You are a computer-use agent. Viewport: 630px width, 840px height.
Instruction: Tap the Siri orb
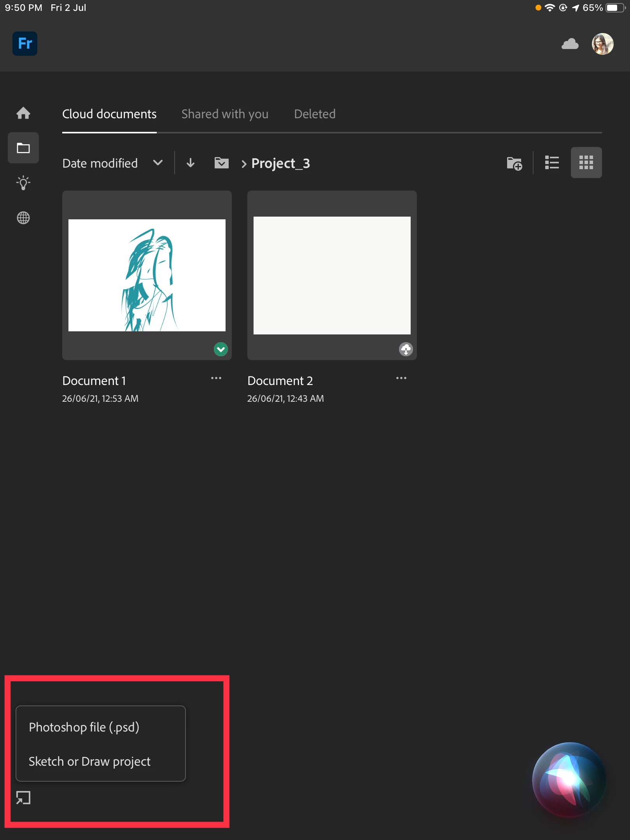569,780
